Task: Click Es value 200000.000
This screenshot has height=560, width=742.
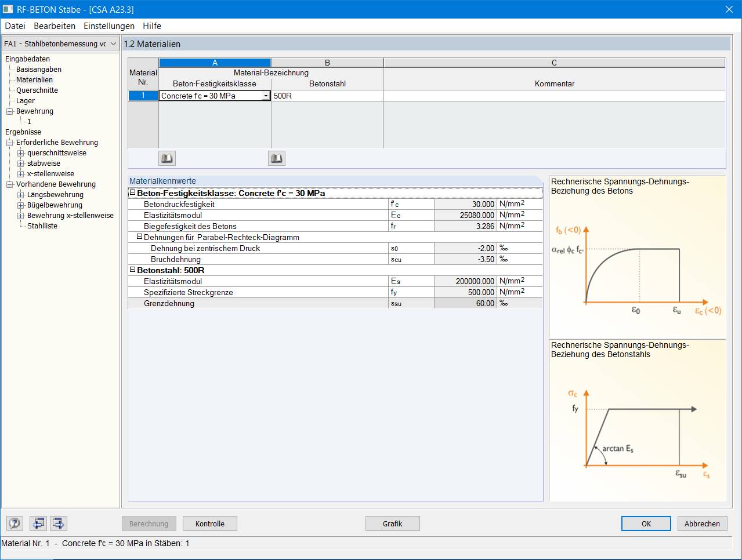Action: (x=465, y=281)
